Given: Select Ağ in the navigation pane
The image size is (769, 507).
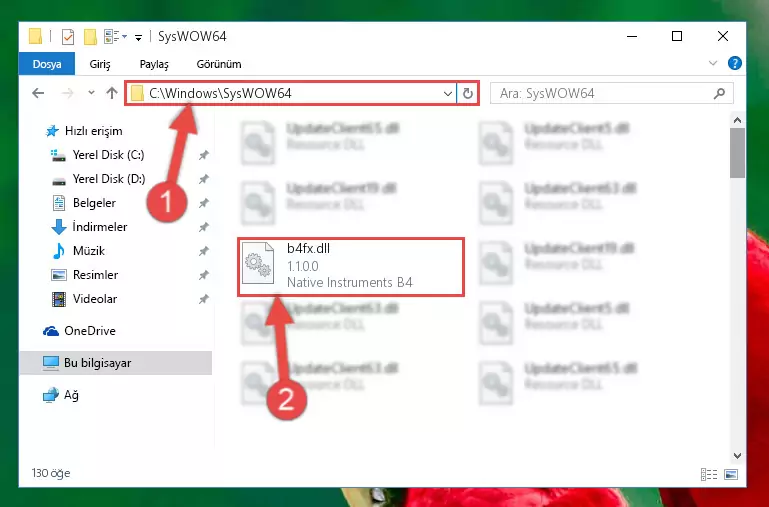Looking at the screenshot, I should tap(71, 395).
